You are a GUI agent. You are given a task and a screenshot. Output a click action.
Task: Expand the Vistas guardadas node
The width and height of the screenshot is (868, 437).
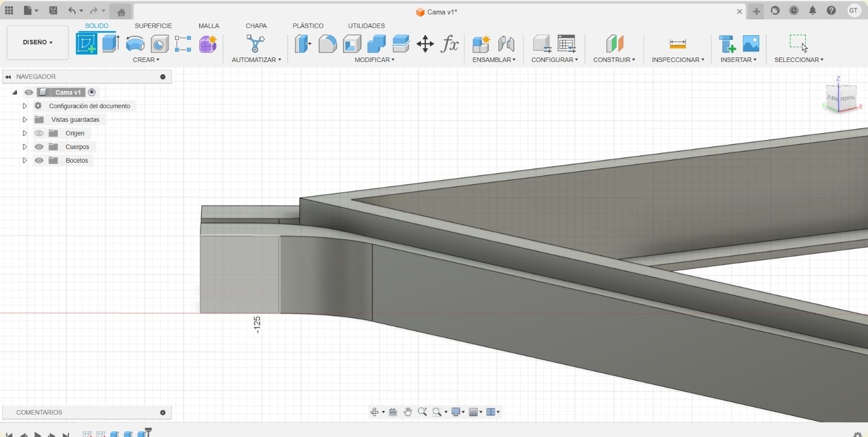(24, 119)
